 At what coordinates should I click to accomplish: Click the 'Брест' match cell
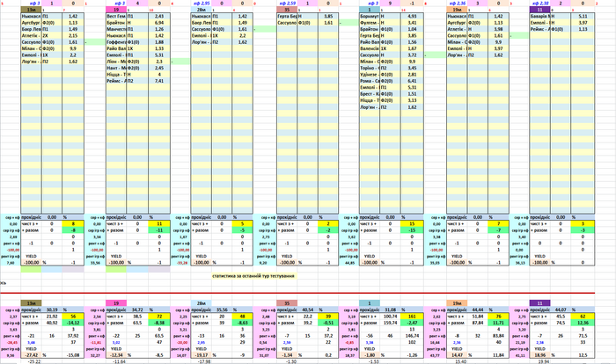[370, 94]
